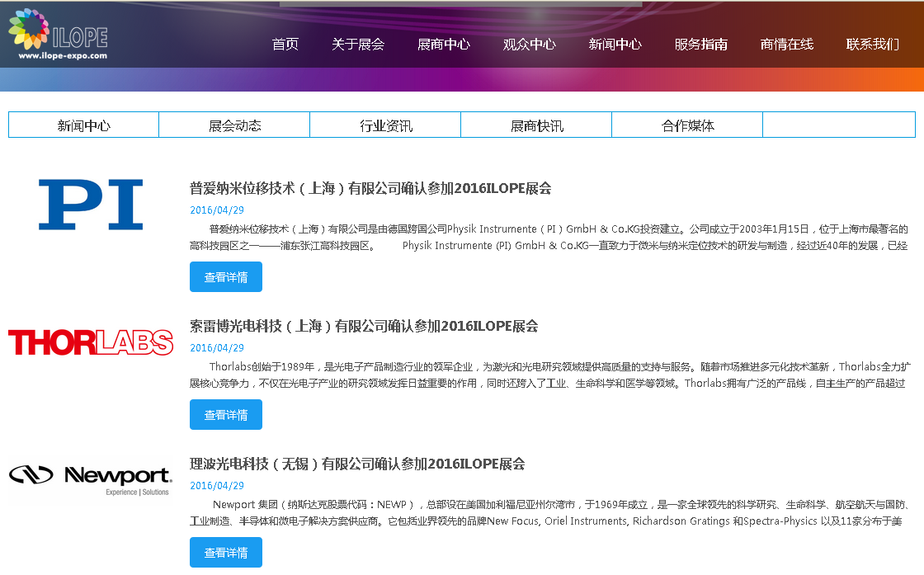Go to 展商中心 in the top navigation

click(x=444, y=45)
